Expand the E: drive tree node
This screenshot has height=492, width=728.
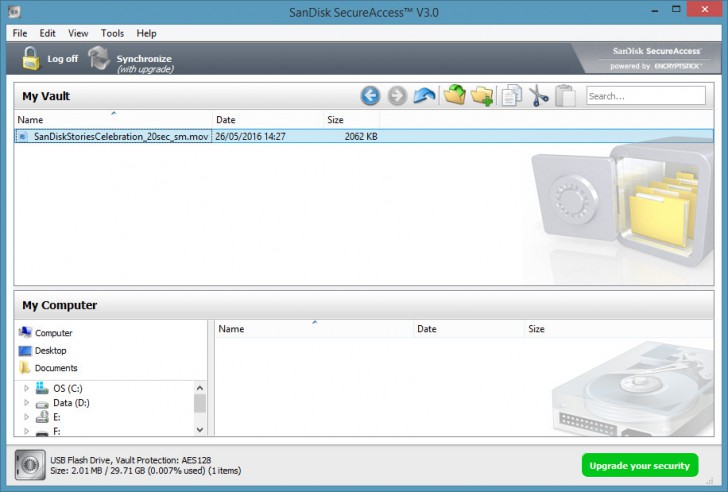point(26,417)
